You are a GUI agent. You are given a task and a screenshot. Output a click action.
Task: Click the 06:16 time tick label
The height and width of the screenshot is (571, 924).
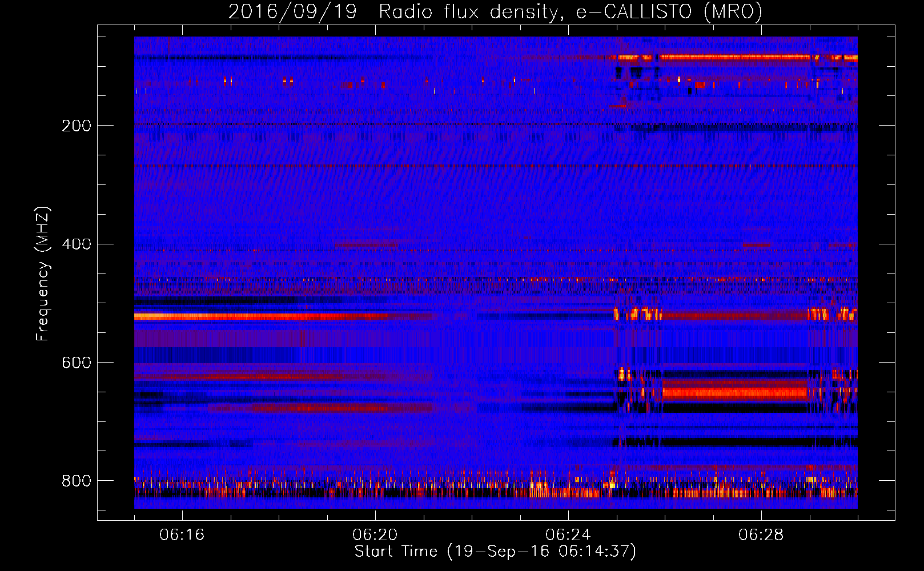pos(182,535)
